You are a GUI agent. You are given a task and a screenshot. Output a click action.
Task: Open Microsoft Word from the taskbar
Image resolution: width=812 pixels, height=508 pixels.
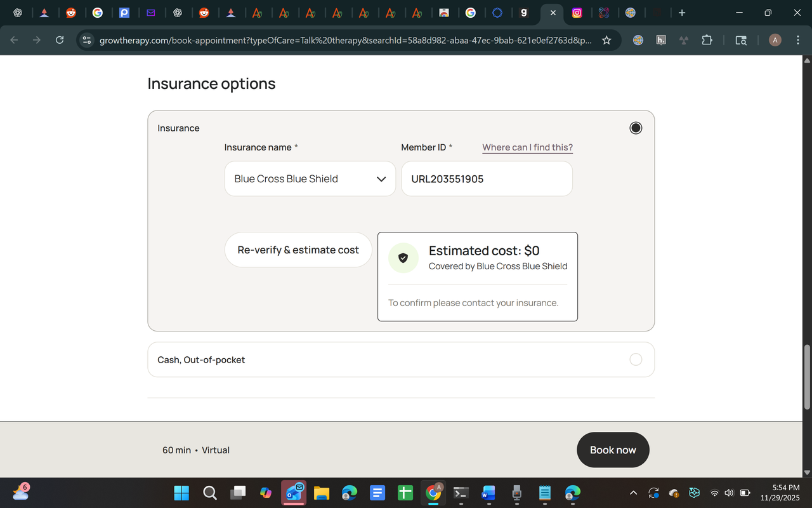(488, 493)
